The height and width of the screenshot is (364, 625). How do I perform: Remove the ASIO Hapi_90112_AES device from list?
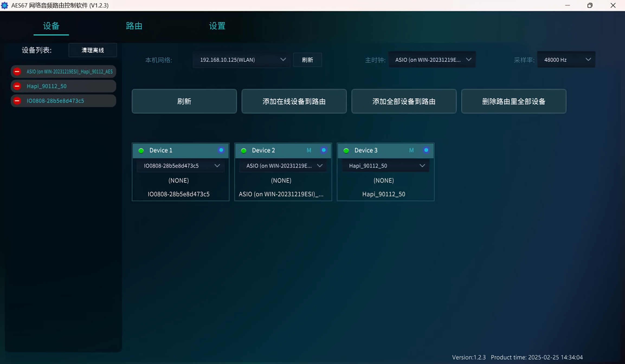[17, 71]
